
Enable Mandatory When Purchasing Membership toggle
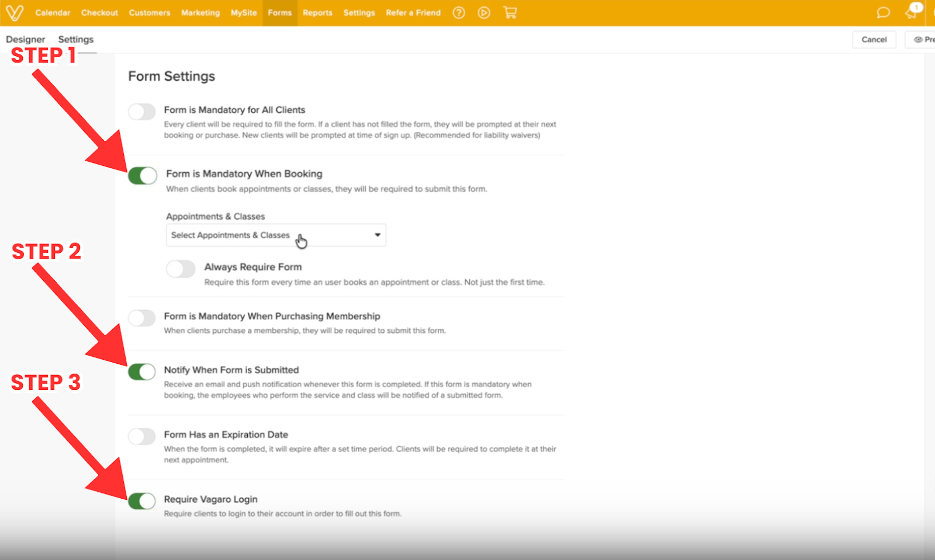[x=142, y=318]
